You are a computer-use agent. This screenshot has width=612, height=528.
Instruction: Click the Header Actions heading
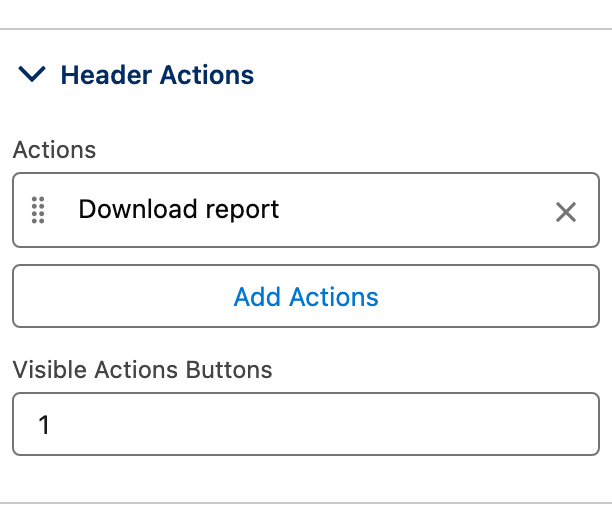pos(157,75)
